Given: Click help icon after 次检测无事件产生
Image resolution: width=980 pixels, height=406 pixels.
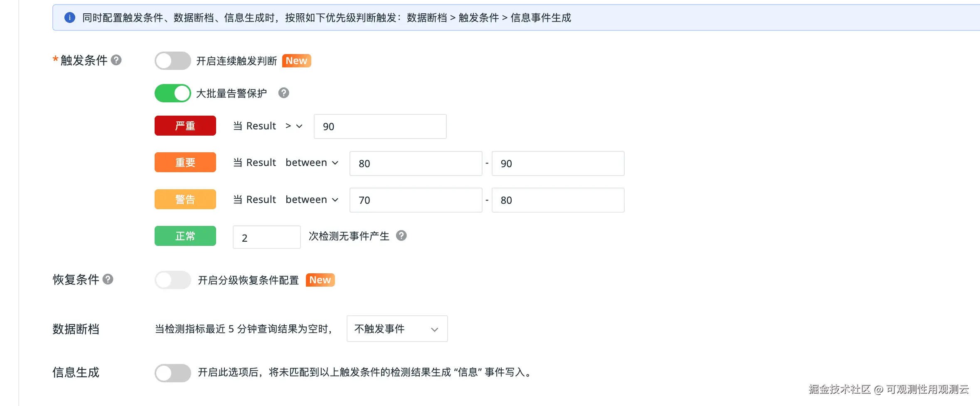Looking at the screenshot, I should click(401, 236).
